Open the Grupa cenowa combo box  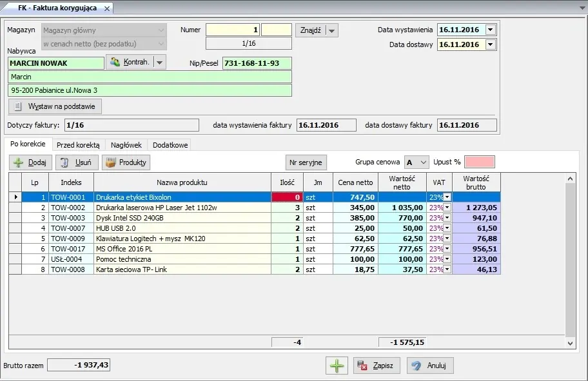coord(416,162)
